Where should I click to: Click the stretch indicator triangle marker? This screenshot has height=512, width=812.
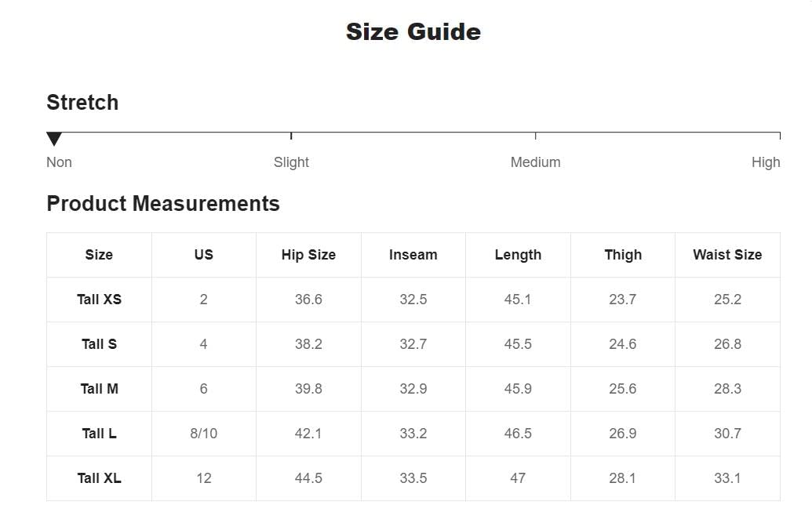tap(54, 139)
